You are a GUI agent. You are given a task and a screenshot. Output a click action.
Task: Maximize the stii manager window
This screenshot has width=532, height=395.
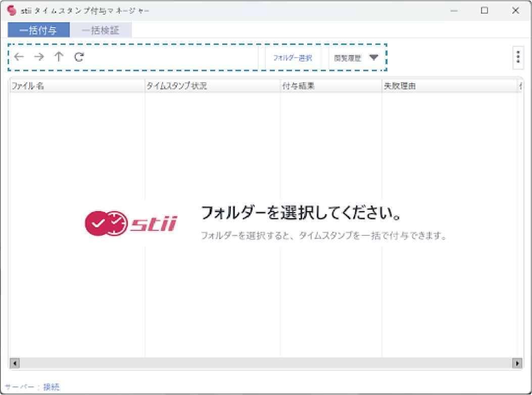click(485, 11)
